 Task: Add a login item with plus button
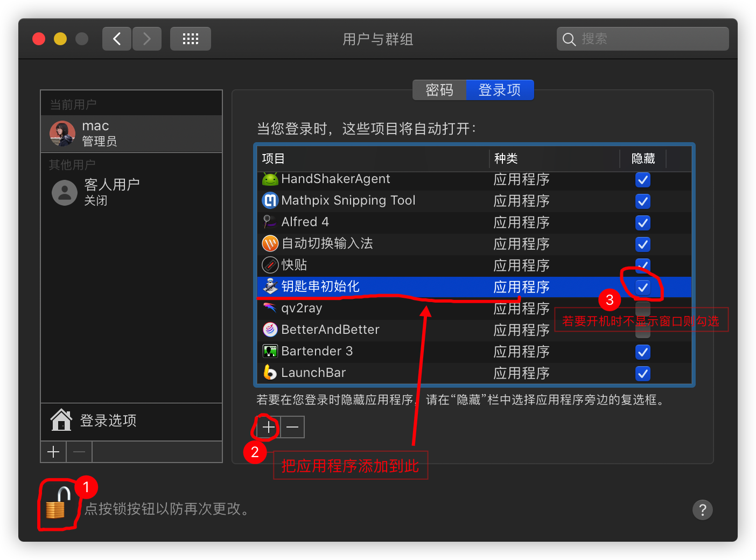click(268, 427)
